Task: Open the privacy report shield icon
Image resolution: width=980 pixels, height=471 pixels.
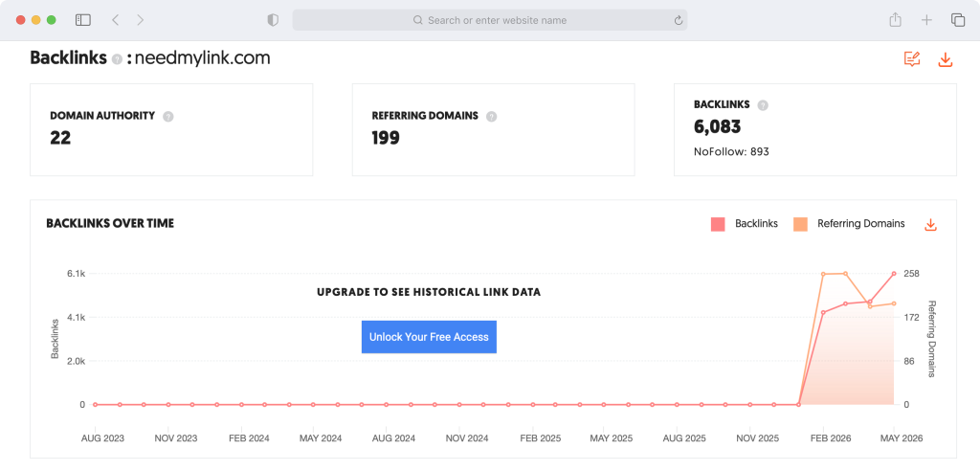Action: click(273, 20)
